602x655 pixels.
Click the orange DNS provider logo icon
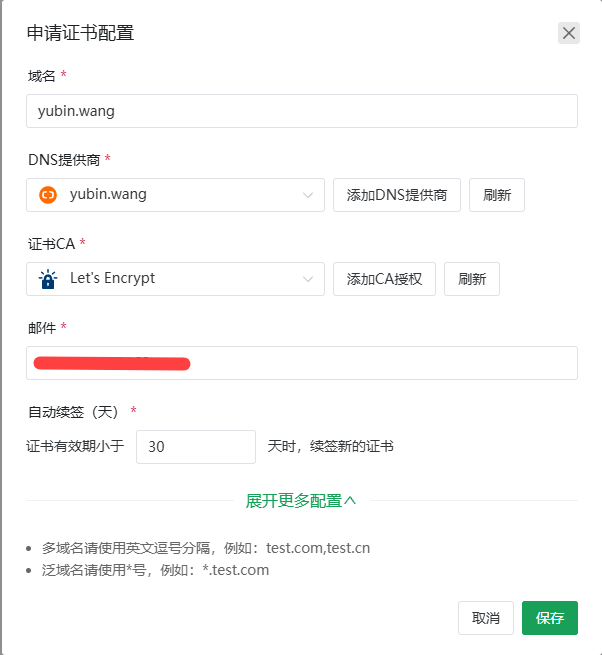[48, 195]
